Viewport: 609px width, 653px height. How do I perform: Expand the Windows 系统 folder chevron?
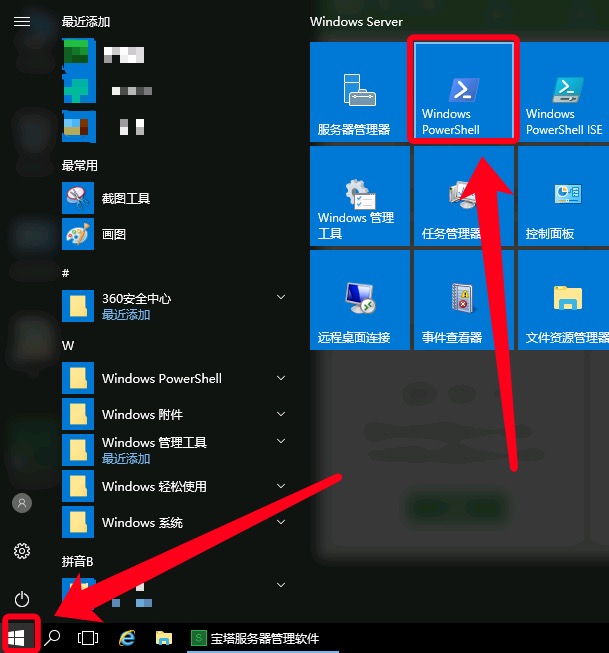[281, 522]
